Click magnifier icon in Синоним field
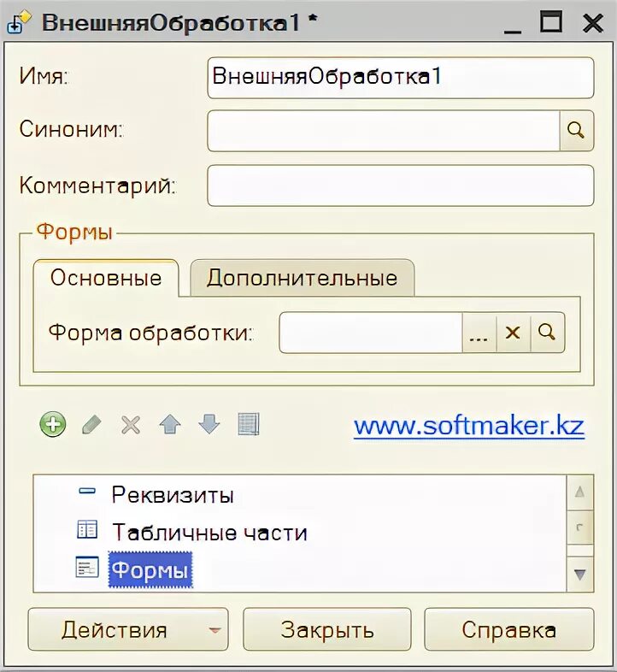 pos(576,130)
